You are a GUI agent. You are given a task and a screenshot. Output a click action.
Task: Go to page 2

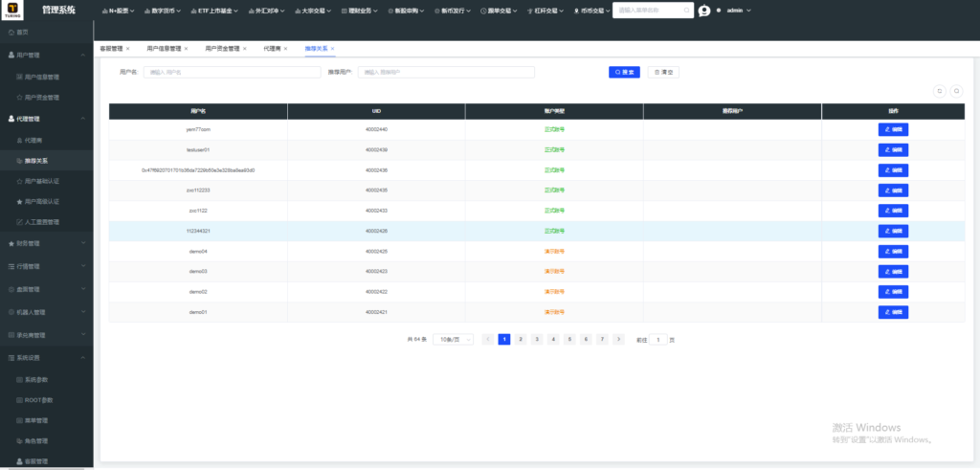521,340
